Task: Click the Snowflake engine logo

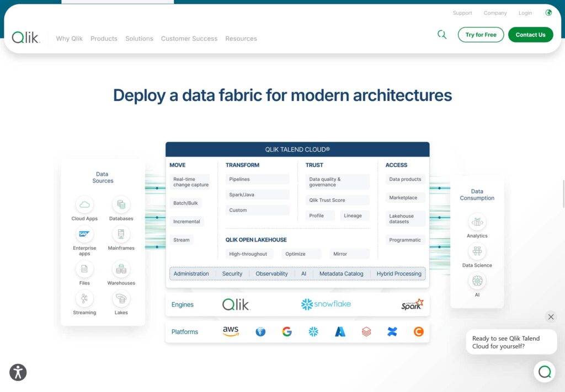Action: (x=326, y=304)
